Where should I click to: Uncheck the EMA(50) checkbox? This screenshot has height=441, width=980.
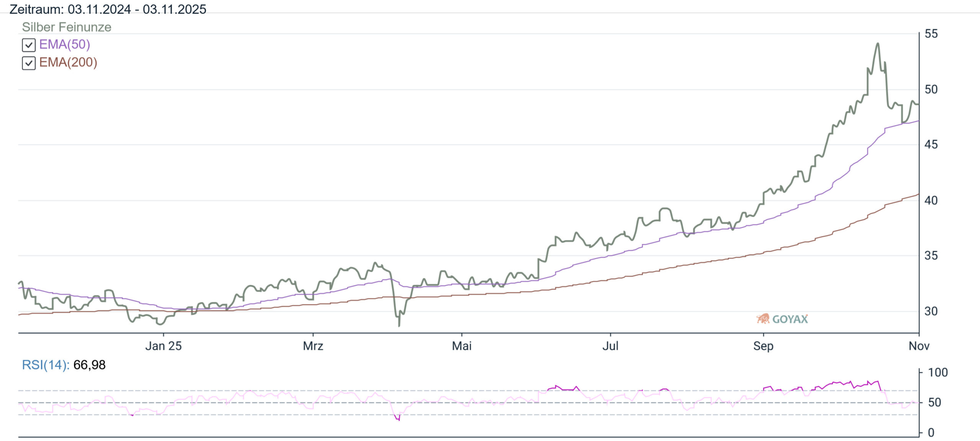pos(29,45)
